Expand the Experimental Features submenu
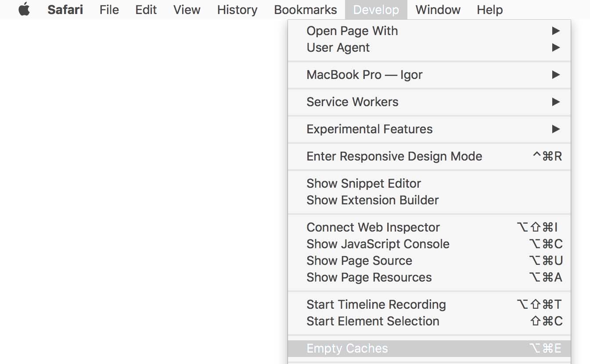 pos(369,129)
